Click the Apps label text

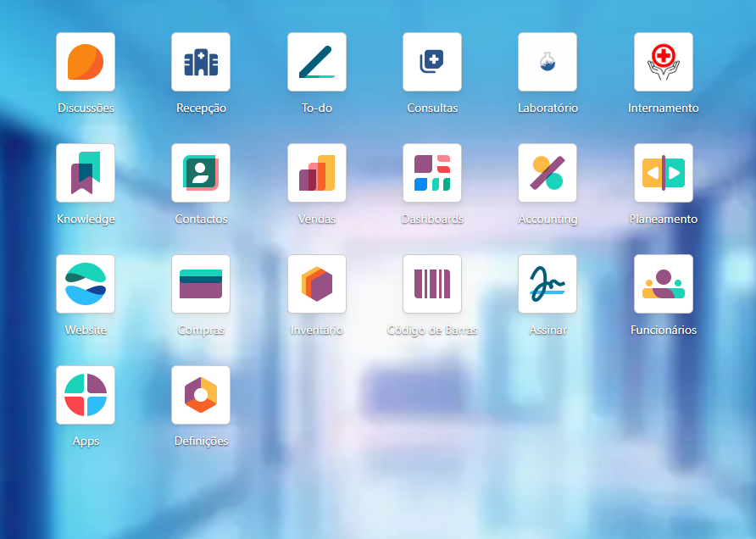tap(86, 442)
